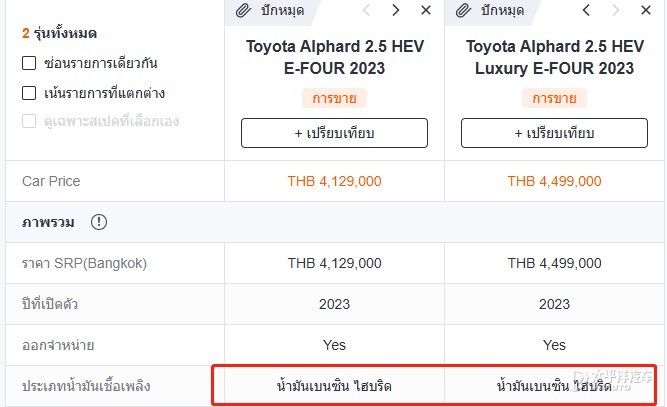The image size is (667, 407).
Task: Remove the Alphard Luxury E-FOUR column
Action: [646, 10]
